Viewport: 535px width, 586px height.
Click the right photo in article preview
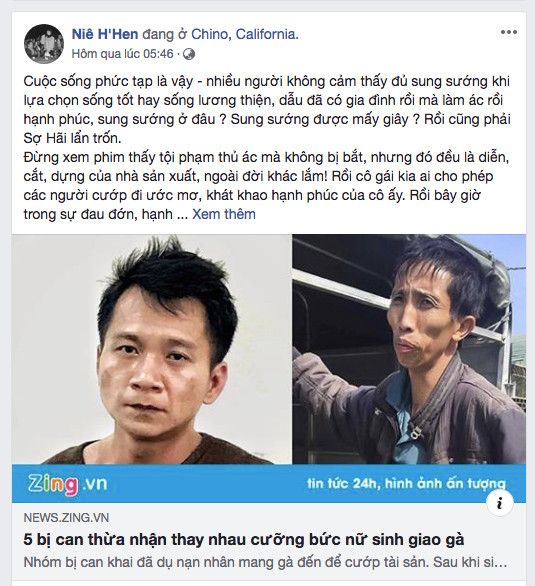tap(409, 349)
